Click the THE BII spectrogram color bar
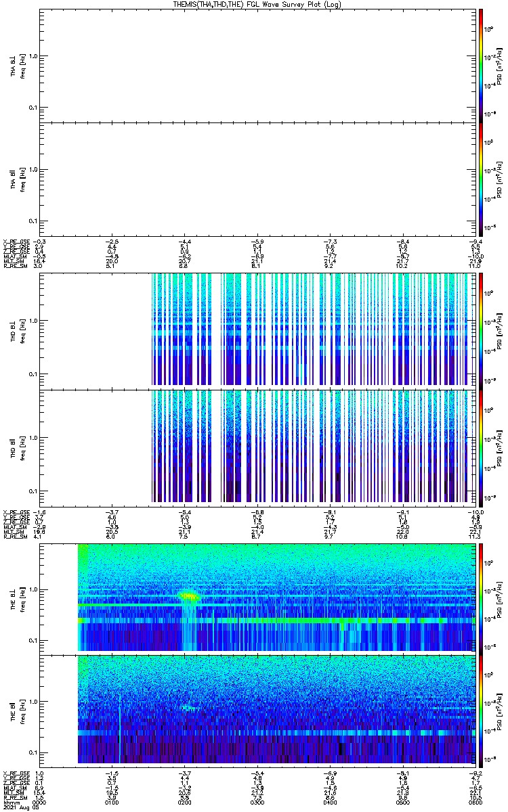508x812 pixels. 481,711
